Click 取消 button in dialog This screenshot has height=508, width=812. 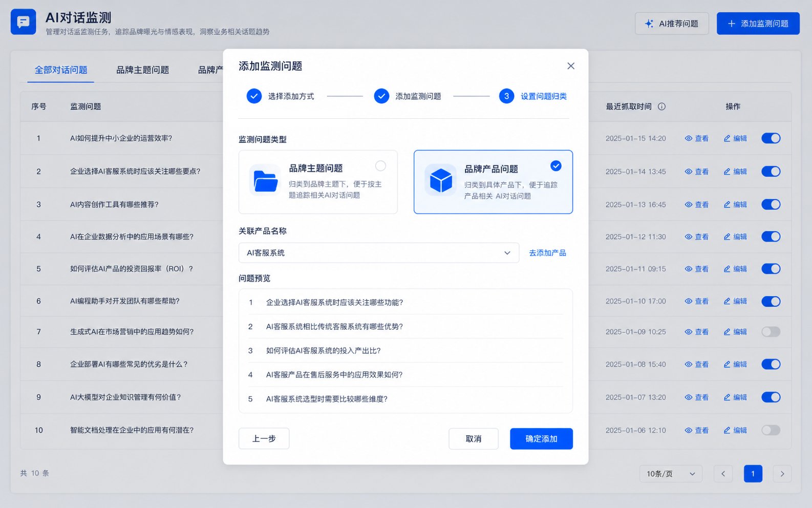(474, 439)
